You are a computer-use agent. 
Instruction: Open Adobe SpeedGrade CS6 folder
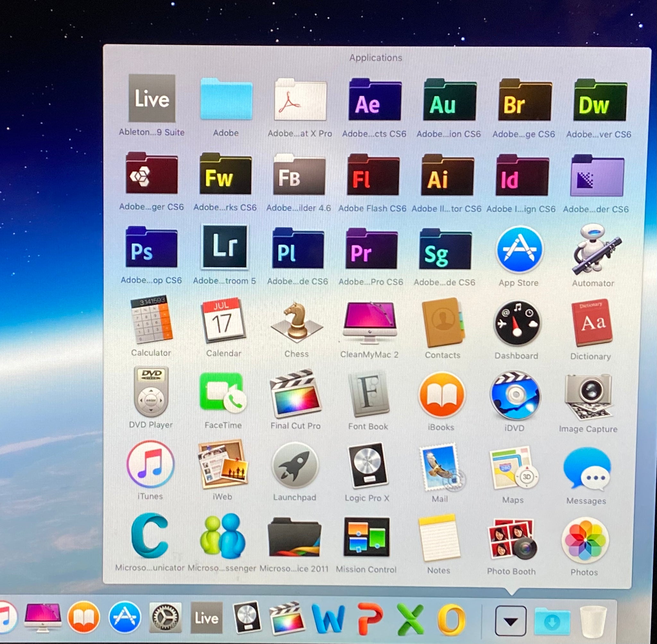point(445,249)
